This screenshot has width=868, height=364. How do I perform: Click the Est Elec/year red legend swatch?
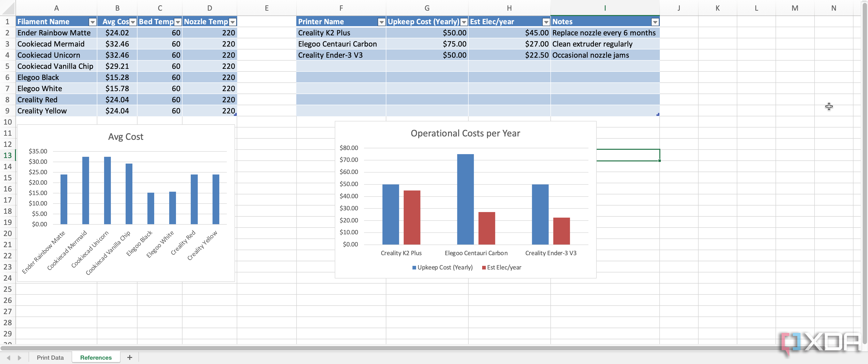coord(484,268)
